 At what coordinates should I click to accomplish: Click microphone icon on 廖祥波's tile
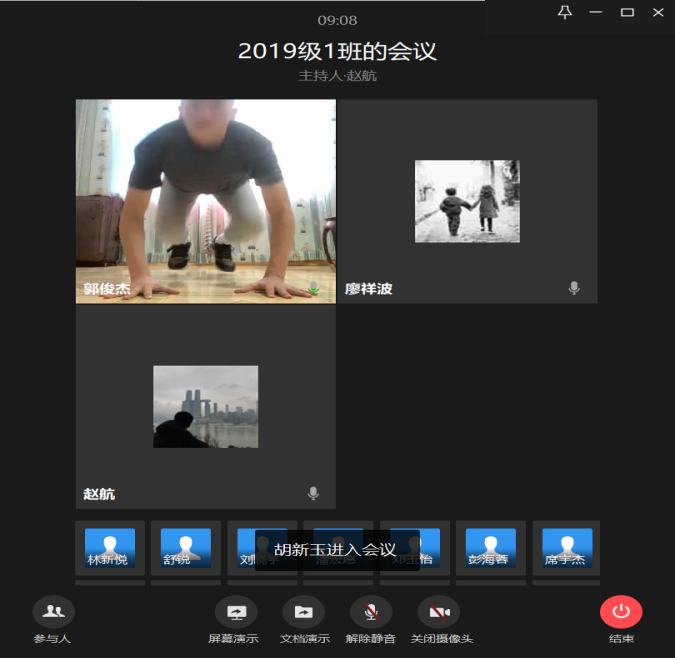tap(574, 288)
